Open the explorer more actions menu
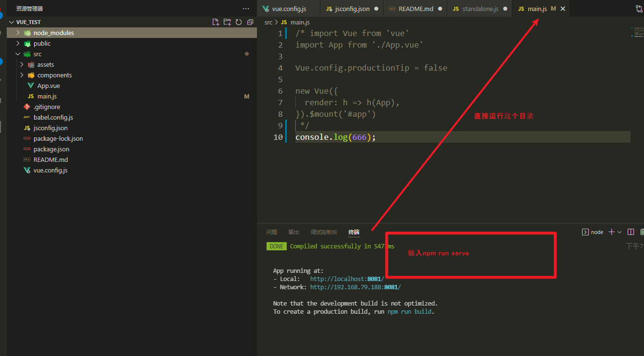 [246, 9]
